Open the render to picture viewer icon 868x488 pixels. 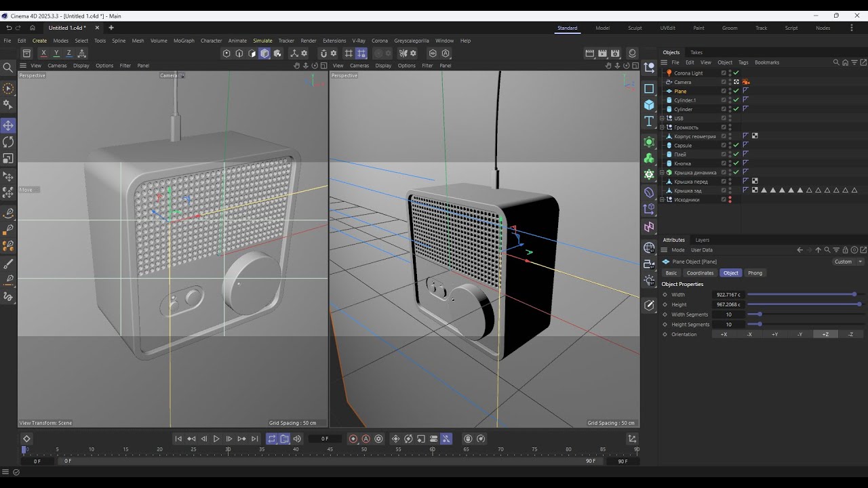pyautogui.click(x=602, y=53)
